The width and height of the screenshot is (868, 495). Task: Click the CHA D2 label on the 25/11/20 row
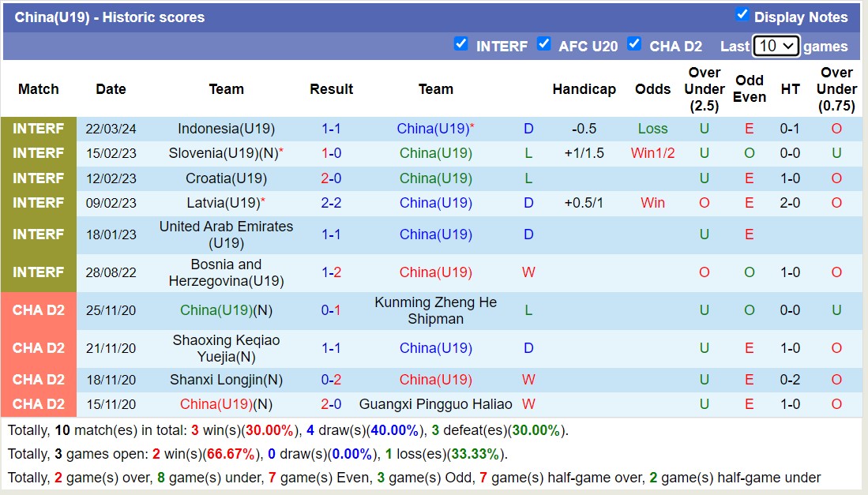coord(39,310)
